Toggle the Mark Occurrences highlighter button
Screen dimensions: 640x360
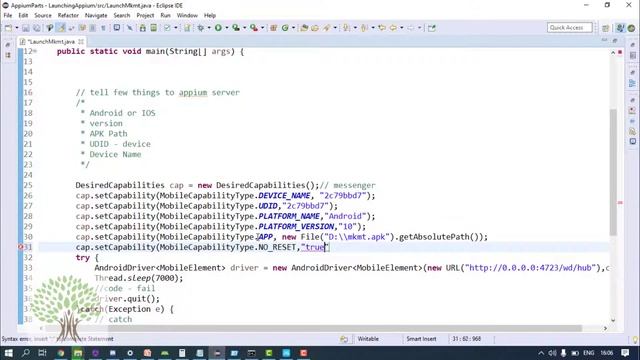pyautogui.click(x=61, y=28)
